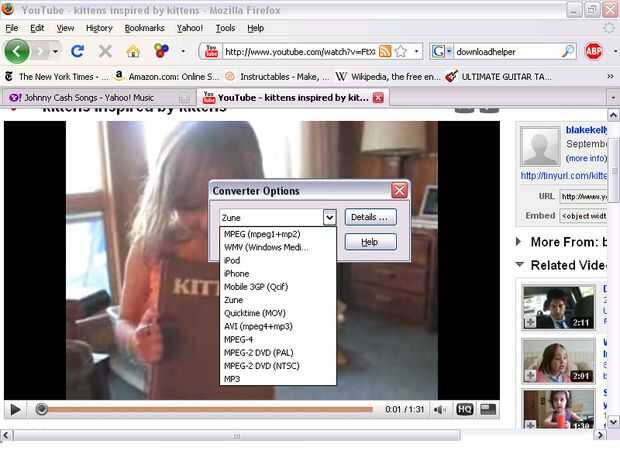Open the (more info) link
This screenshot has width=620, height=465.
(586, 158)
